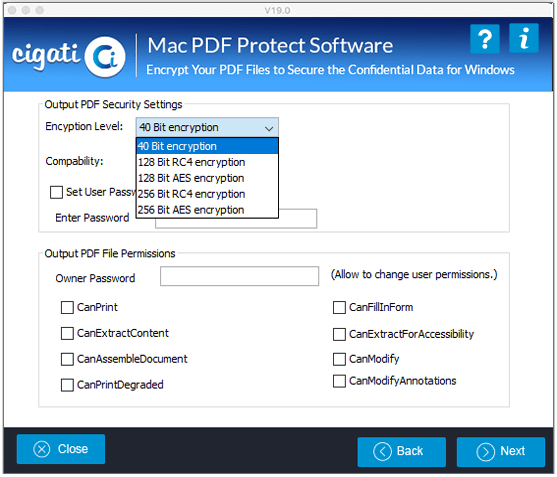557x477 pixels.
Task: Choose 256 Bit AES encryption
Action: tap(207, 210)
